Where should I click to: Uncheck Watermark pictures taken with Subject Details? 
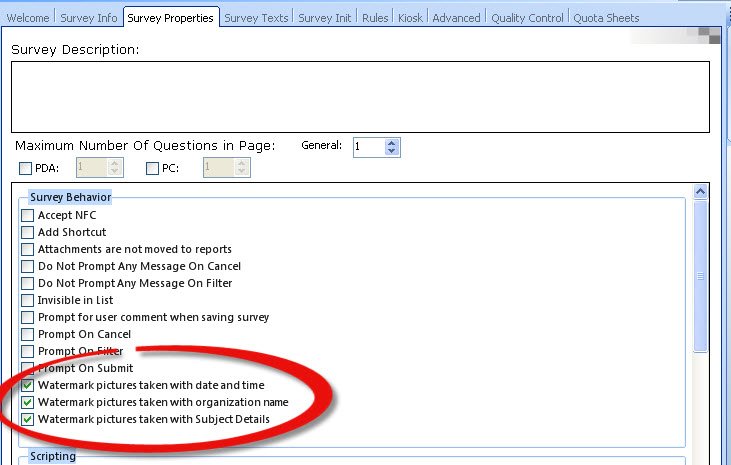(x=28, y=419)
